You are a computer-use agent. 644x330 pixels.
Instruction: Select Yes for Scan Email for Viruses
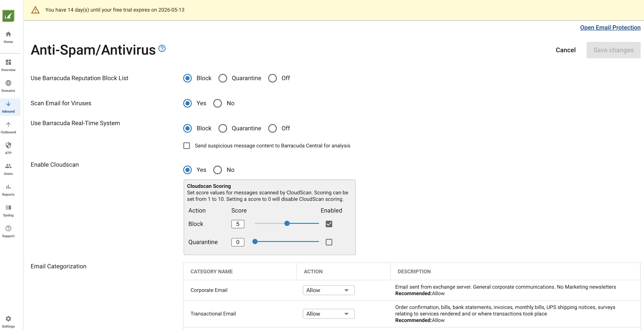click(x=187, y=103)
